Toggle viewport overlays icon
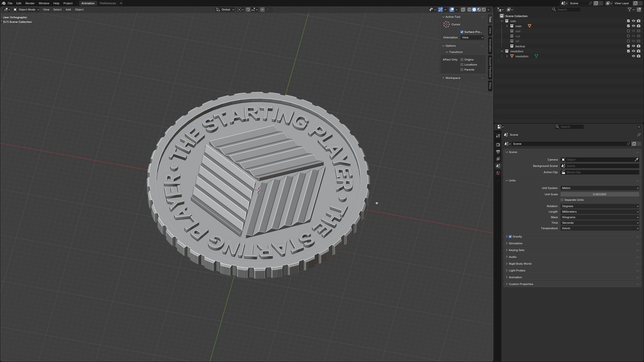Image resolution: width=644 pixels, height=362 pixels. (x=452, y=9)
